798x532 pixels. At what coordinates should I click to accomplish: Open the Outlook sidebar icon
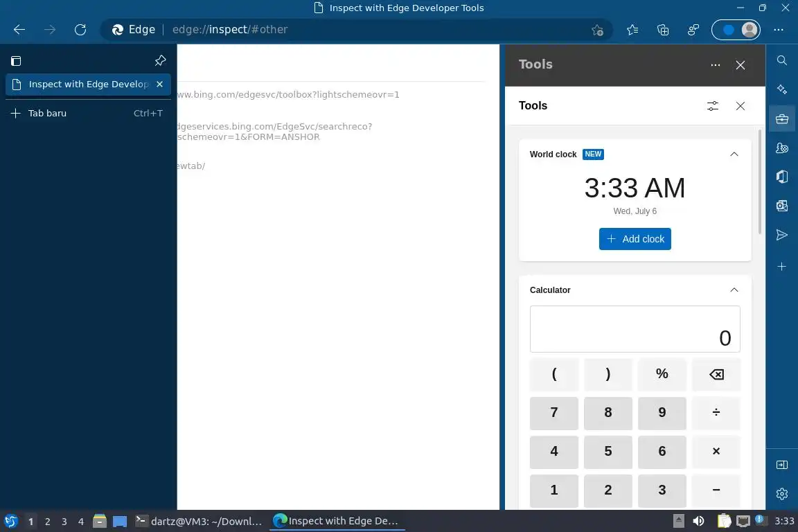pyautogui.click(x=781, y=206)
